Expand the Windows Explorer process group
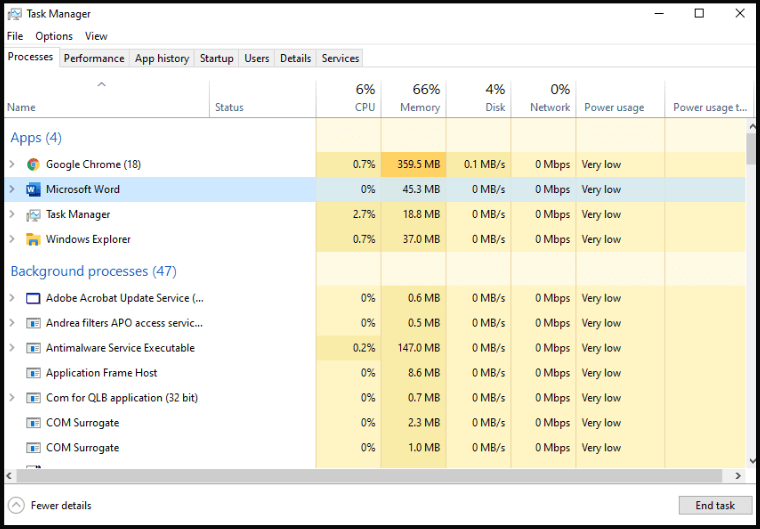This screenshot has height=529, width=760. (x=12, y=239)
